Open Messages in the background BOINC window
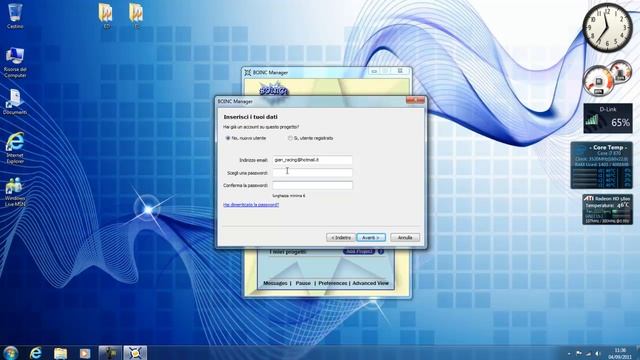The width and height of the screenshot is (640, 360). coord(275,283)
